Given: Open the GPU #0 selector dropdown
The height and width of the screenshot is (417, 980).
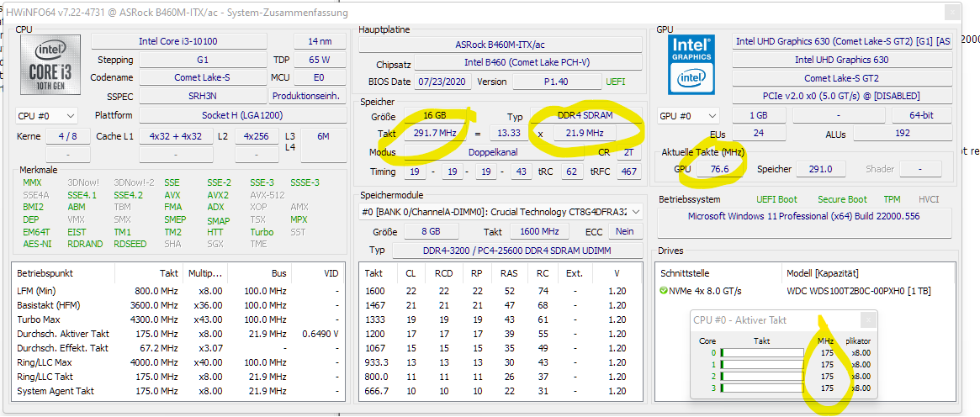Looking at the screenshot, I should (x=688, y=116).
